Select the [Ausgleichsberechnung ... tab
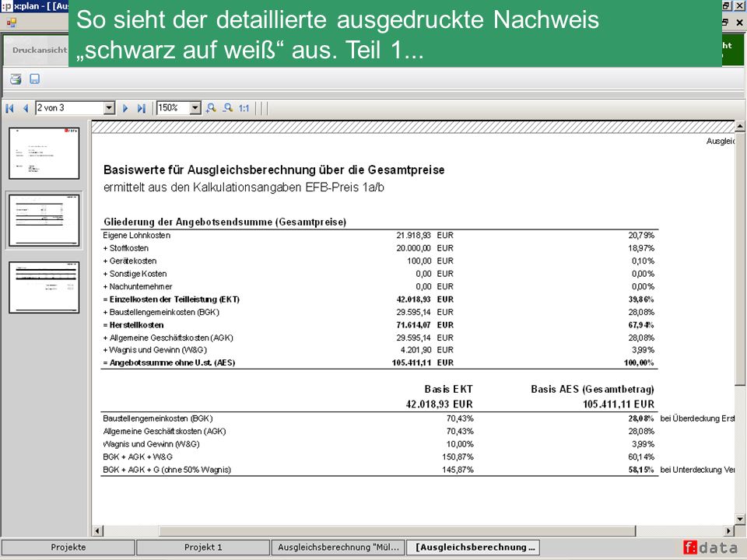The width and height of the screenshot is (747, 560). point(475,547)
